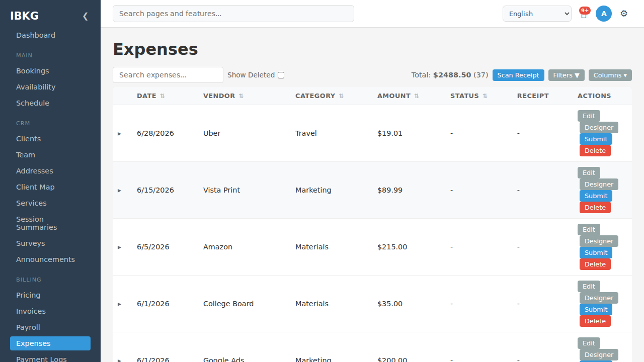This screenshot has height=362, width=644.
Task: Open the settings gear icon
Action: point(624,14)
